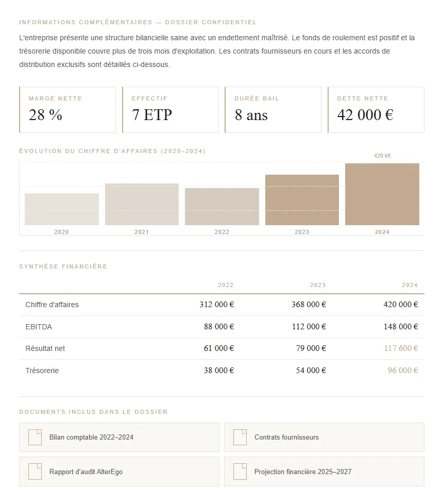Image resolution: width=443 pixels, height=504 pixels.
Task: Select the EBITDA row label
Action: coord(39,327)
